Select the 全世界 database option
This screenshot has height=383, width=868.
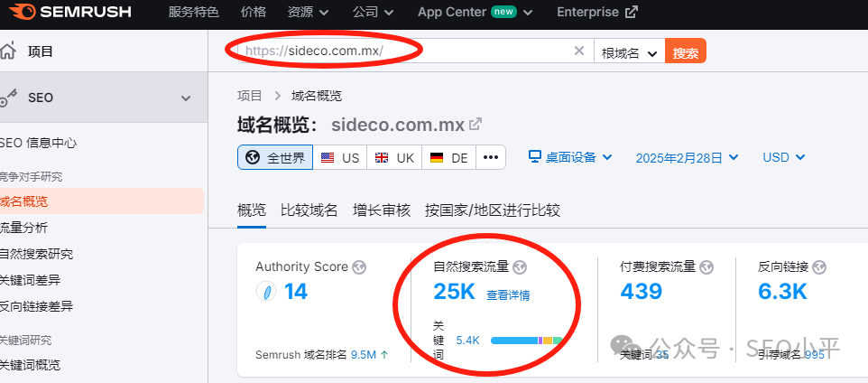click(275, 157)
